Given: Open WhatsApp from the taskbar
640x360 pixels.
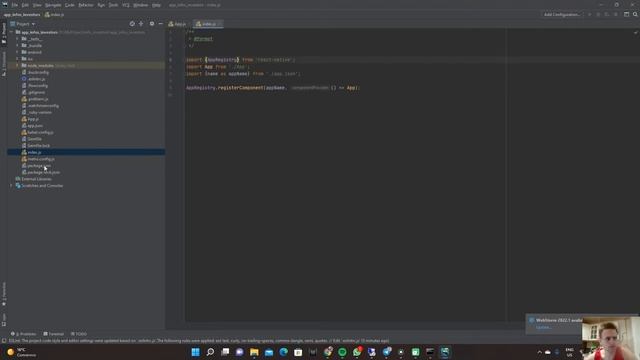Looking at the screenshot, I should coord(357,352).
